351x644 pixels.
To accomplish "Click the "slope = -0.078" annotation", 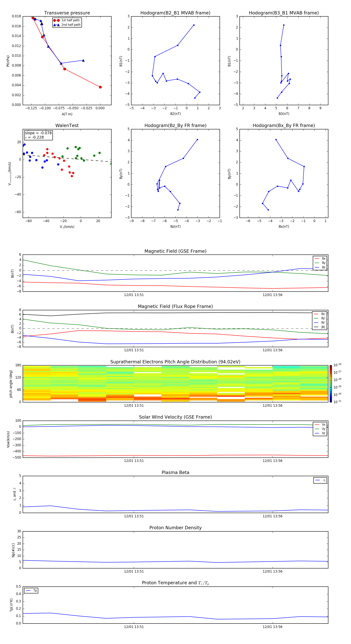I will [38, 133].
